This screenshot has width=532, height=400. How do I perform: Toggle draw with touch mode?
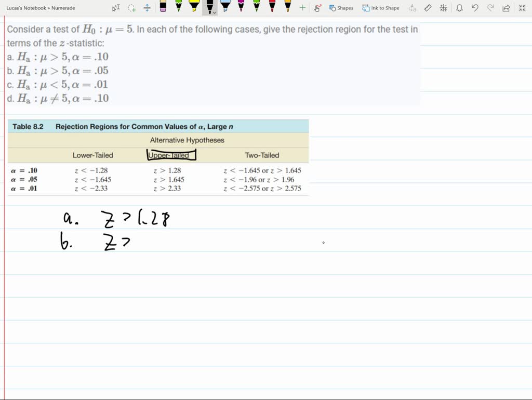pos(317,8)
